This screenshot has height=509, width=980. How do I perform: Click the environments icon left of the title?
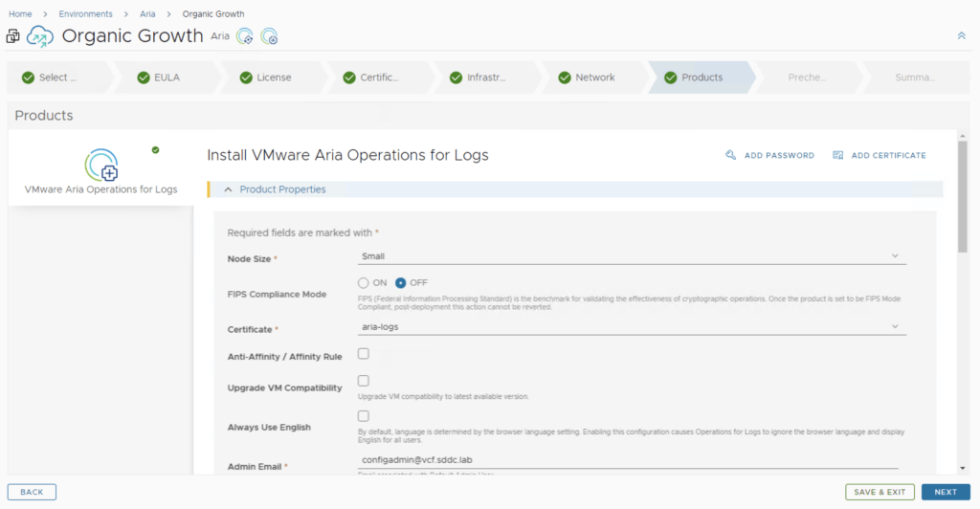pyautogui.click(x=13, y=36)
